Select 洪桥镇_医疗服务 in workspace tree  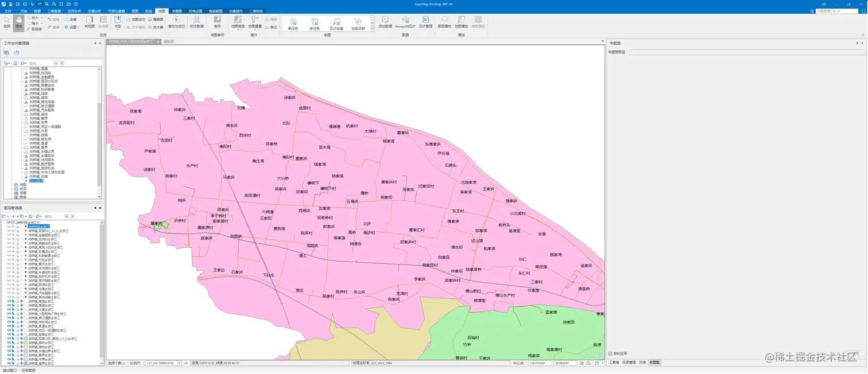pyautogui.click(x=42, y=163)
